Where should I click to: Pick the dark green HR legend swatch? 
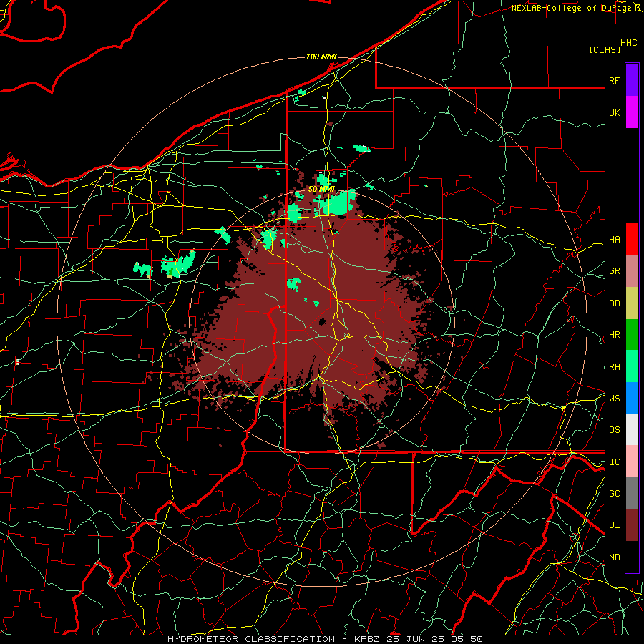pyautogui.click(x=632, y=335)
